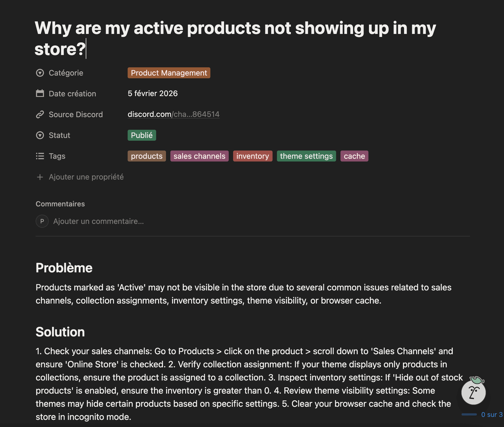Open the mascot assistant widget bottom right
This screenshot has width=504, height=427.
click(474, 392)
